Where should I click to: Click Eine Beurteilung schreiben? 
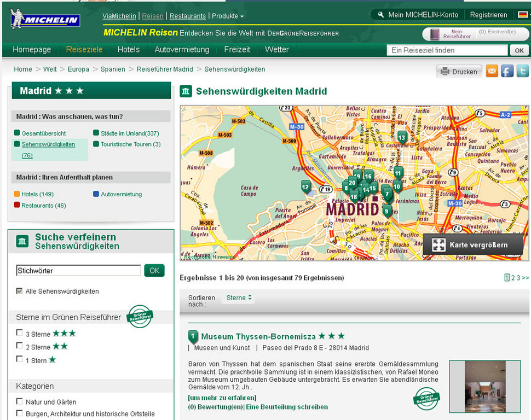tap(287, 407)
